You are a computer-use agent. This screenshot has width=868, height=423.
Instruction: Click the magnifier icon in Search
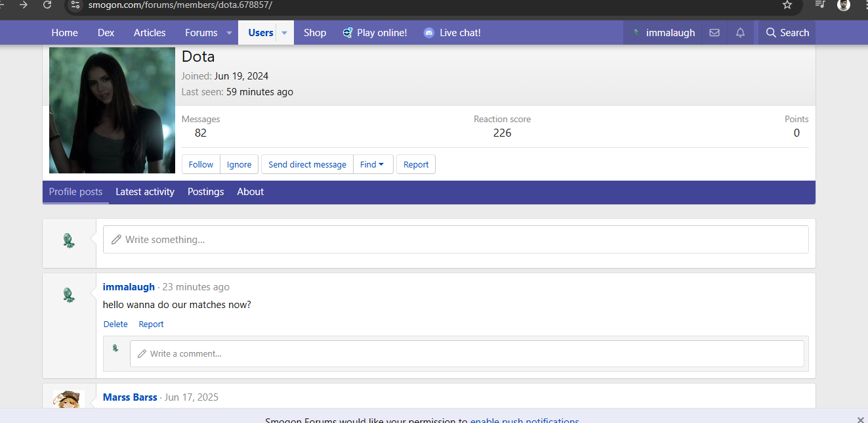771,33
